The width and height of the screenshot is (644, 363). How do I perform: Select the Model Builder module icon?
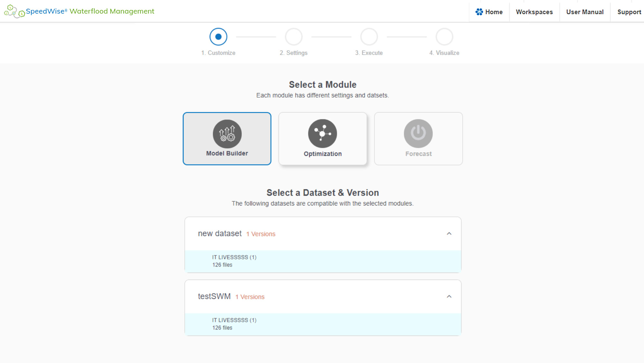click(x=227, y=133)
